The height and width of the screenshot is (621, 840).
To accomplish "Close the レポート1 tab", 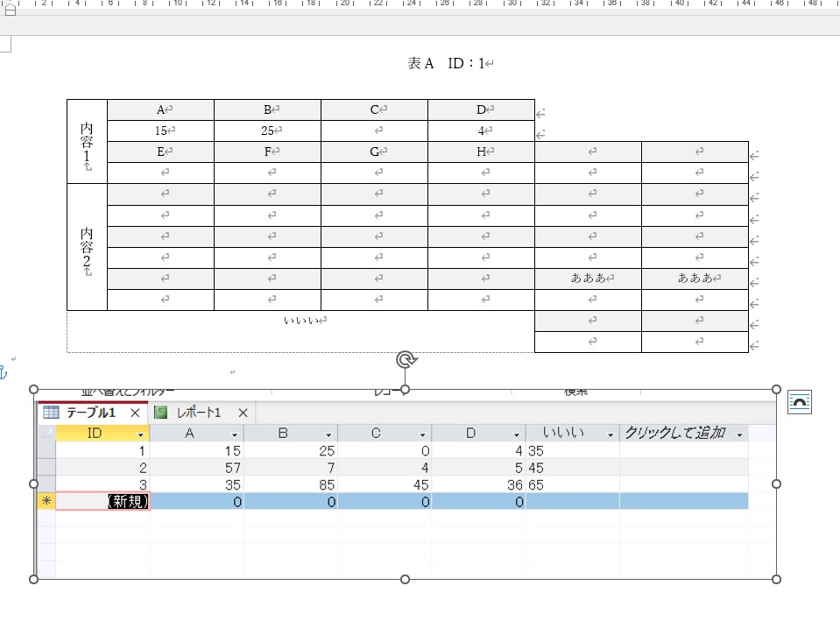I will (243, 412).
